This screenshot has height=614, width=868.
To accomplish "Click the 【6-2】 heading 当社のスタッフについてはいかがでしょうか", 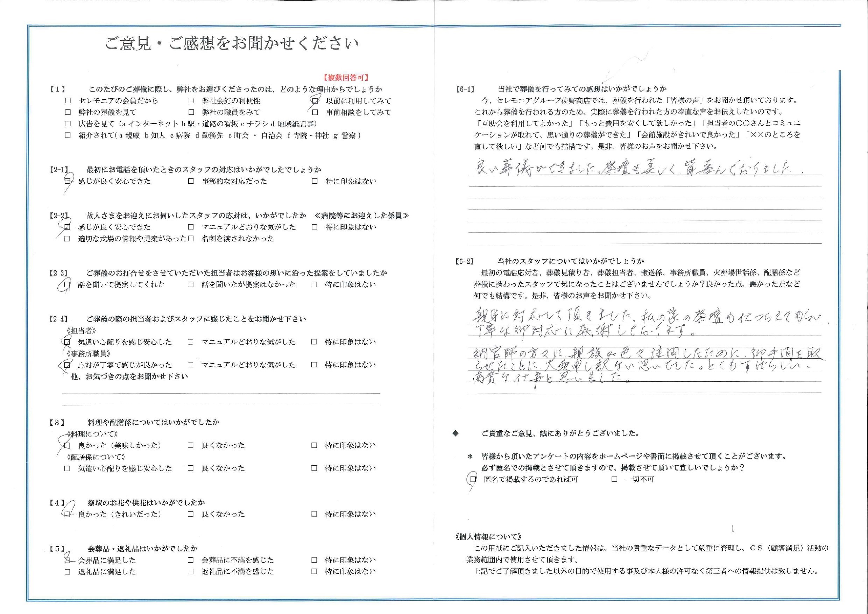I will click(571, 261).
